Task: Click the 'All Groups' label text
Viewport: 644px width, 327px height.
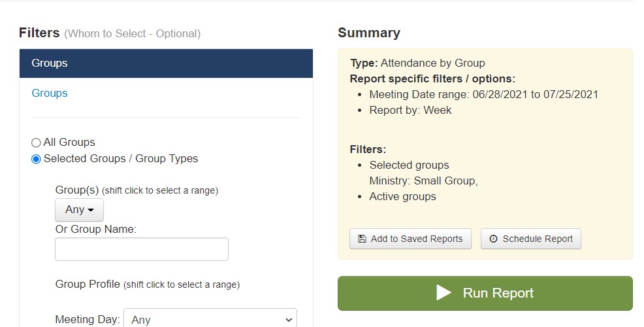Action: (69, 143)
